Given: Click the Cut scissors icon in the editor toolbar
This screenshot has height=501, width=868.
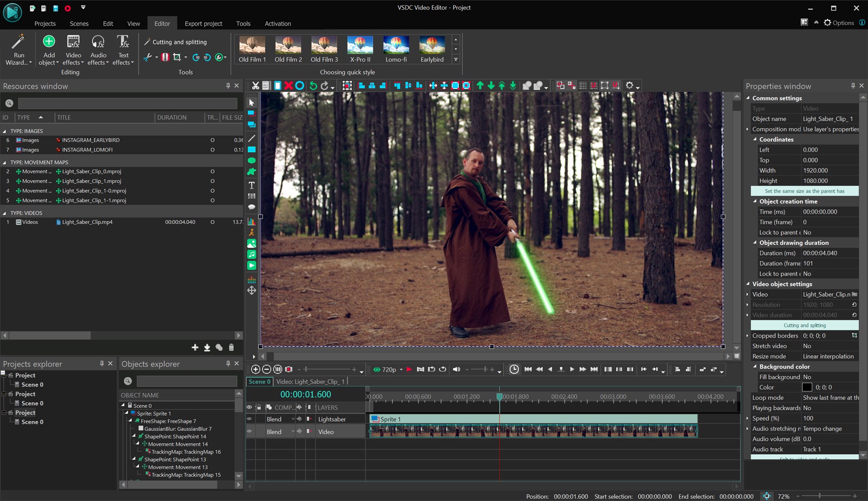Looking at the screenshot, I should [255, 85].
